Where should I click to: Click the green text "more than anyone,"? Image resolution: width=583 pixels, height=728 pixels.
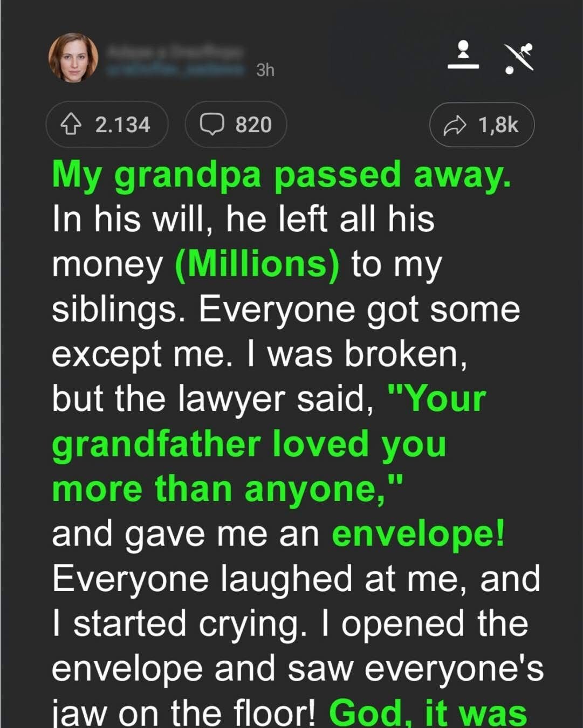coord(228,489)
